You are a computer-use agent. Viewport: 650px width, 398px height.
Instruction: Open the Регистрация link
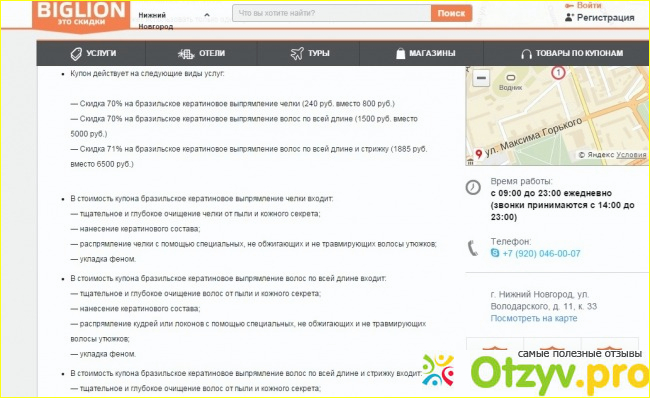[605, 18]
